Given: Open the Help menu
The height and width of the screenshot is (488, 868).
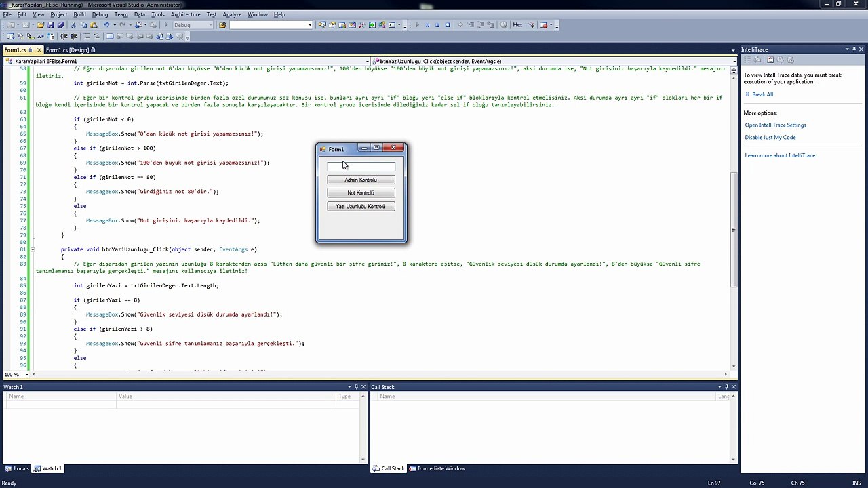Looking at the screenshot, I should (279, 14).
